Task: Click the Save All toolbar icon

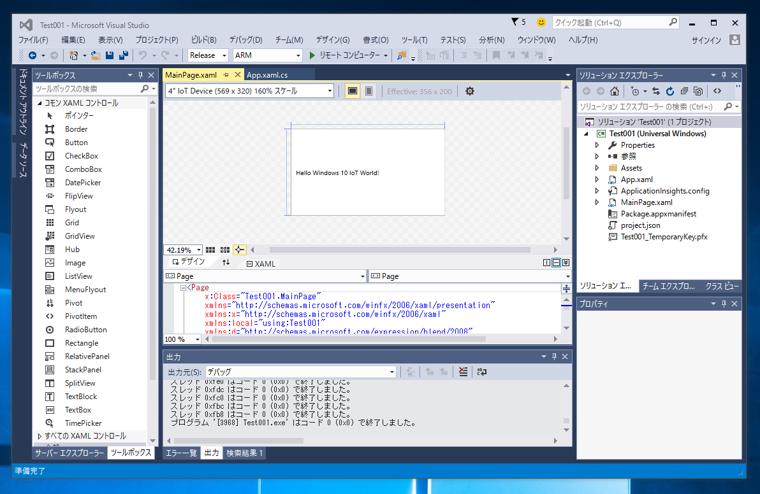Action: pos(124,55)
